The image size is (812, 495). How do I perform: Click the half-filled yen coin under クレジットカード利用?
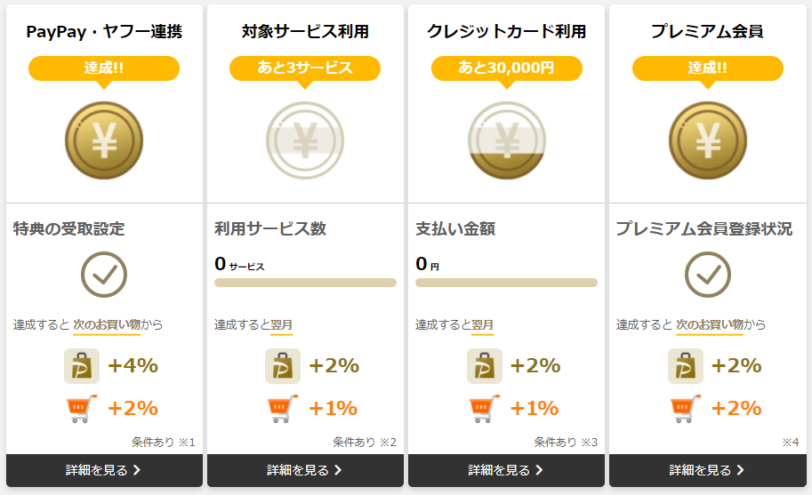pos(507,140)
